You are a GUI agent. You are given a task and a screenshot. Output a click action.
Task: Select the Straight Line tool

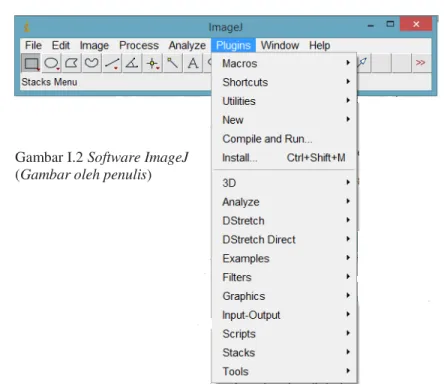click(112, 63)
